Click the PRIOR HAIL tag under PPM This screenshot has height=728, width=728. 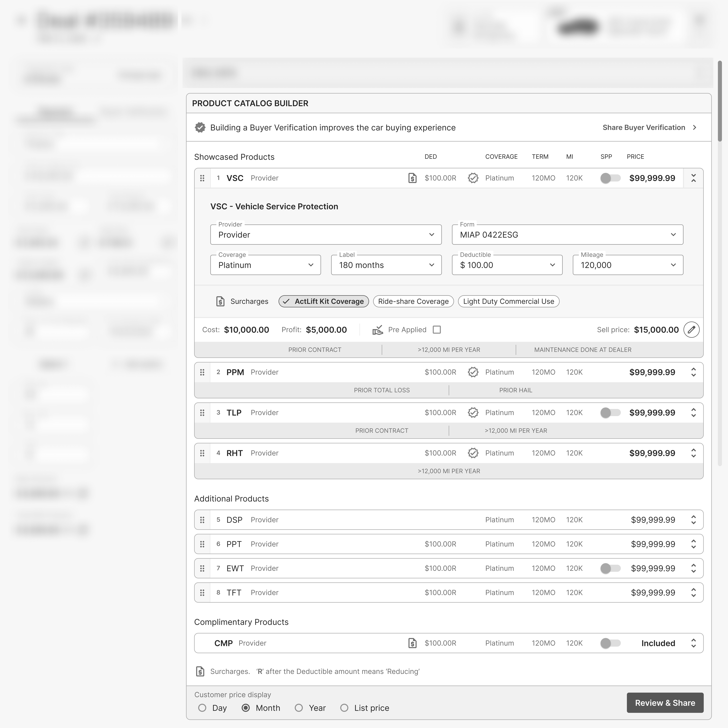click(x=516, y=390)
